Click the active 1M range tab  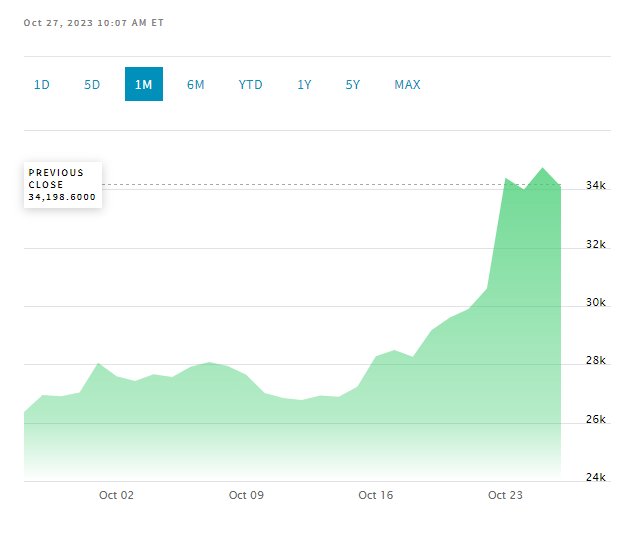pyautogui.click(x=144, y=85)
